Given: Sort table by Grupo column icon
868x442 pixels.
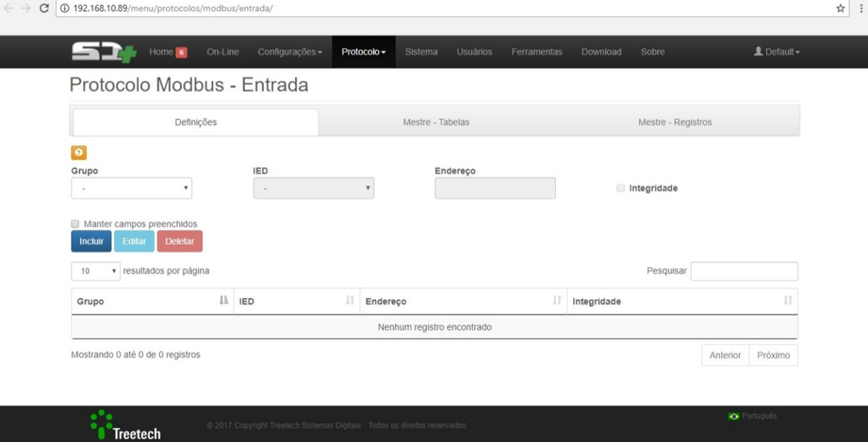Looking at the screenshot, I should click(x=224, y=300).
